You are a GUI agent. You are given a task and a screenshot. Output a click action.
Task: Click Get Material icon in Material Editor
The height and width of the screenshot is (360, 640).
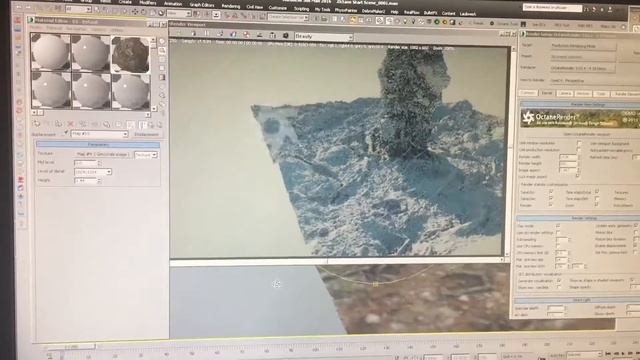click(36, 123)
